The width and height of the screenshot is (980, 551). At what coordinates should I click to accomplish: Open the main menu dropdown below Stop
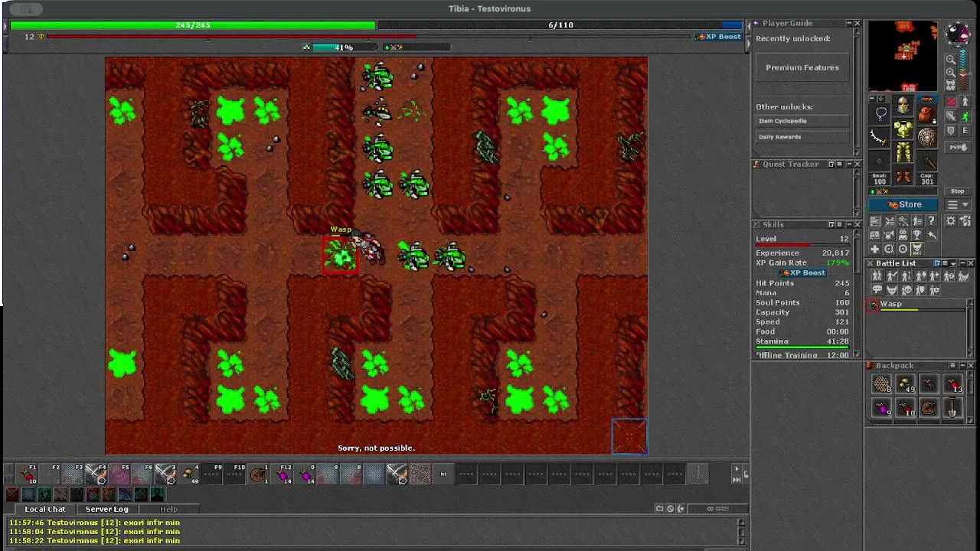[x=958, y=204]
